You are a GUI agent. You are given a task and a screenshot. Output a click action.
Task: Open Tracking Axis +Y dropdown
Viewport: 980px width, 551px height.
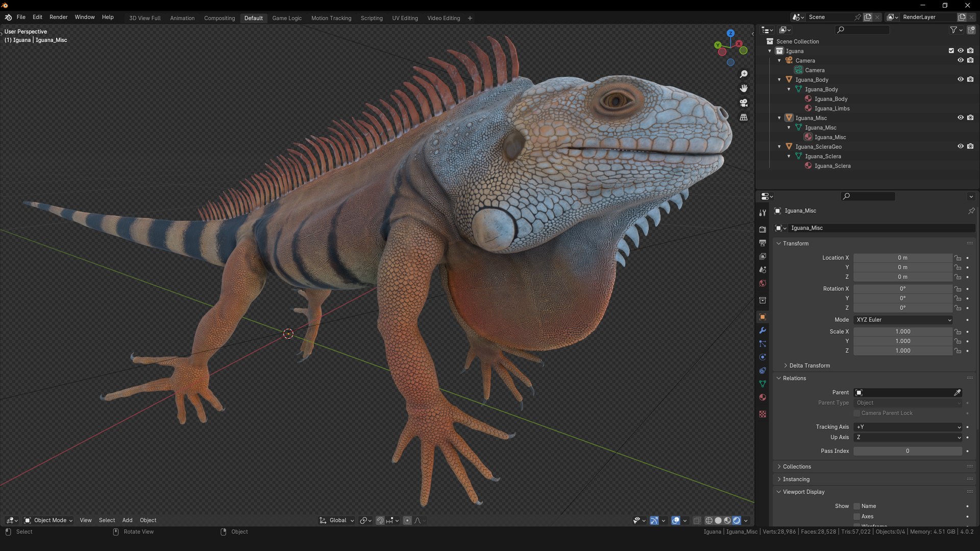tap(908, 427)
